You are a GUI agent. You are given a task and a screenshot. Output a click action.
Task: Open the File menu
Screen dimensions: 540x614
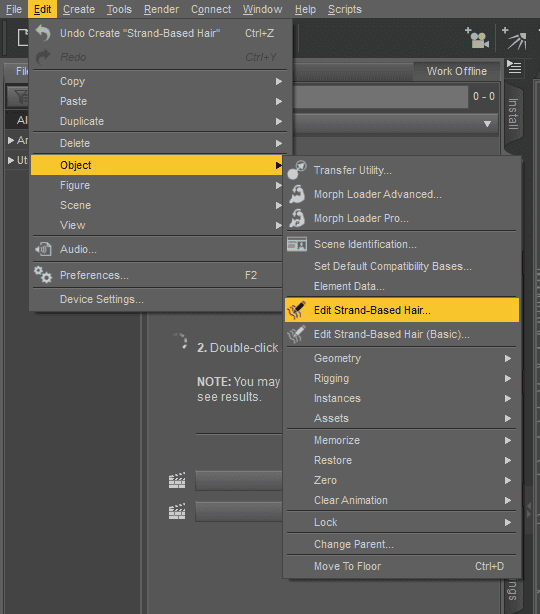pos(14,9)
